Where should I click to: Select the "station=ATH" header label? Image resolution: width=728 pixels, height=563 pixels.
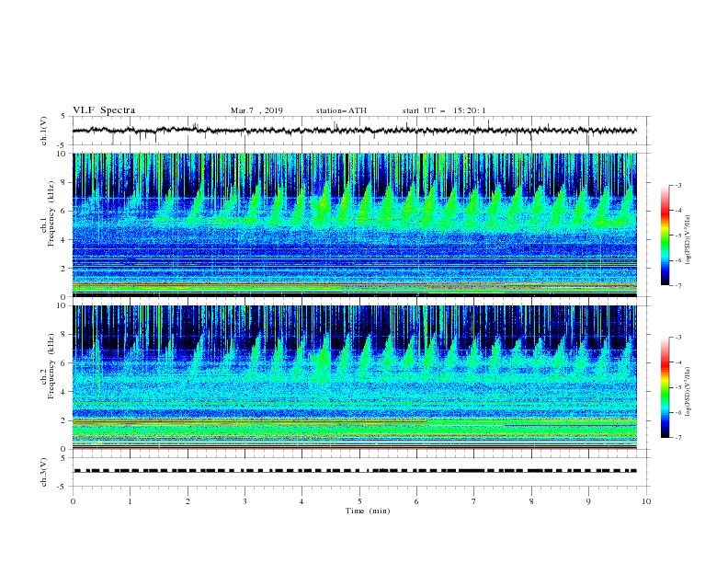(341, 110)
